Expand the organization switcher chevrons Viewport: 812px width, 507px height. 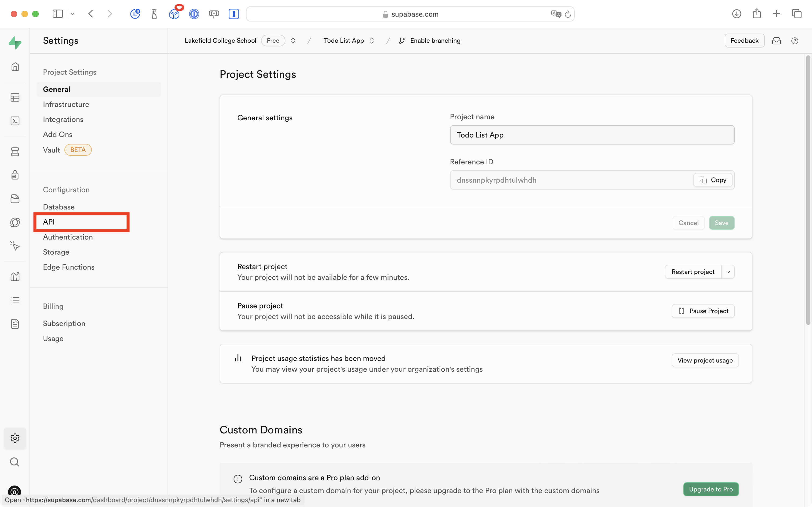point(293,41)
